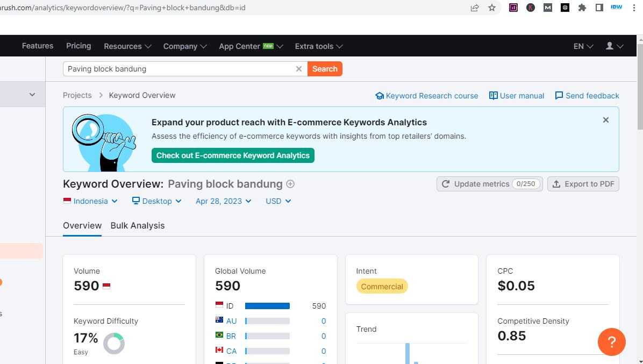The height and width of the screenshot is (364, 643).
Task: Click the Competitive Density value 0.85
Action: coord(511,336)
